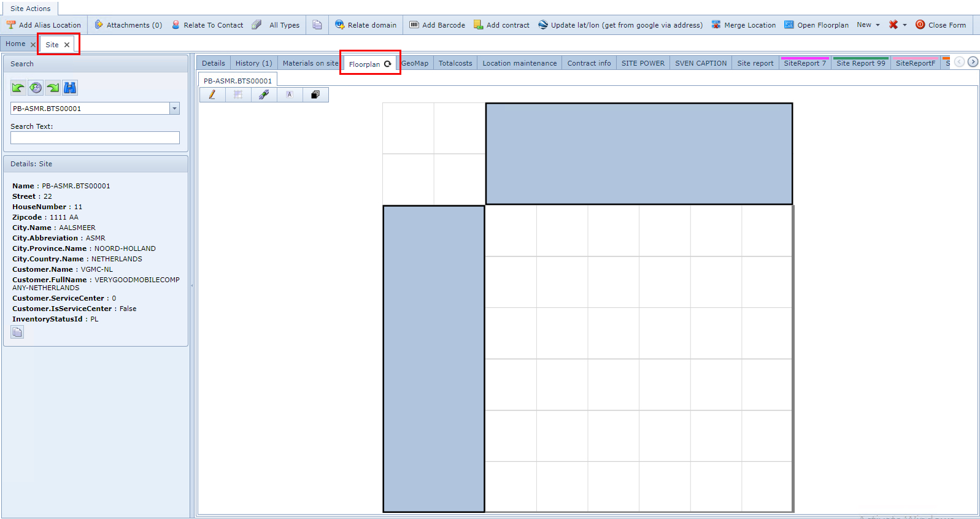Select the connector link tool in floorplan
Image resolution: width=980 pixels, height=519 pixels.
(264, 94)
